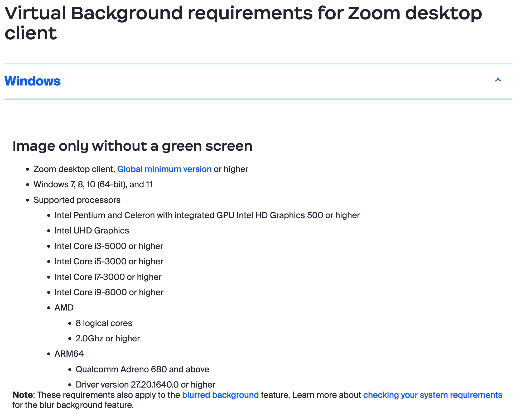Click the blue Windows accordion heading
The image size is (521, 420).
point(33,81)
